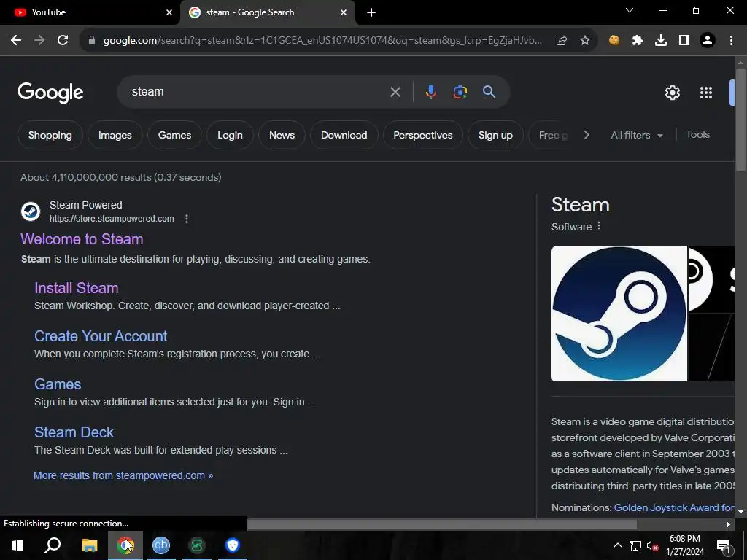
Task: Open the Google apps grid
Action: coord(706,93)
